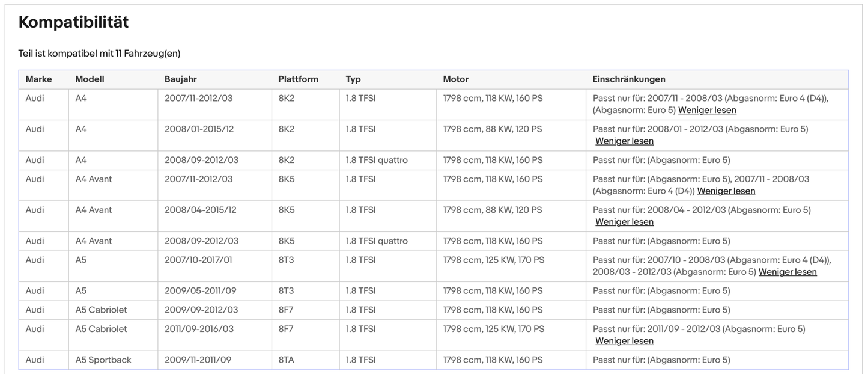The image size is (868, 374).
Task: Select the "88 KW, 120 PS" motor cell for A4 Avant
Action: pyautogui.click(x=492, y=210)
